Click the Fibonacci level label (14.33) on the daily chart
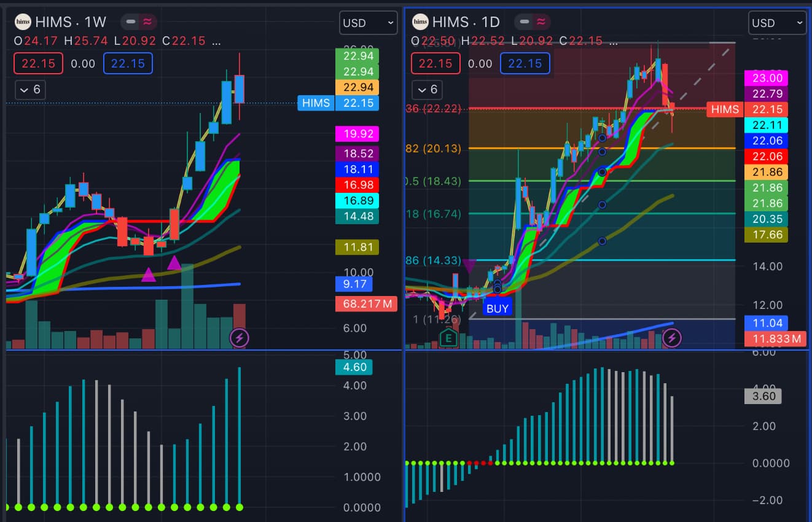This screenshot has height=522, width=812. 433,260
